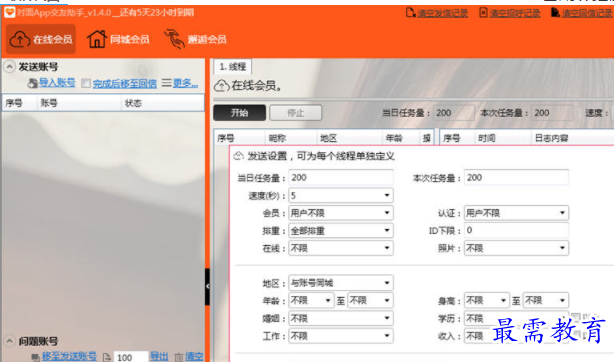Open the 在线会员 online members tab
The height and width of the screenshot is (362, 614).
click(x=41, y=39)
